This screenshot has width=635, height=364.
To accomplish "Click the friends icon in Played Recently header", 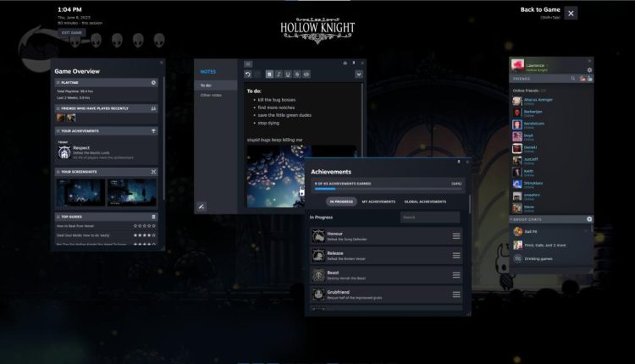I will pos(153,108).
